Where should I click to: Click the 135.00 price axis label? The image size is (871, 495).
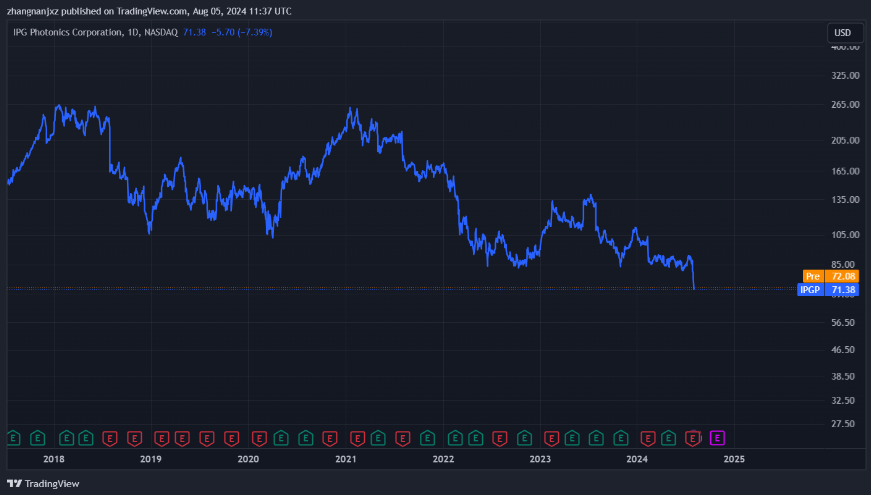(x=845, y=199)
